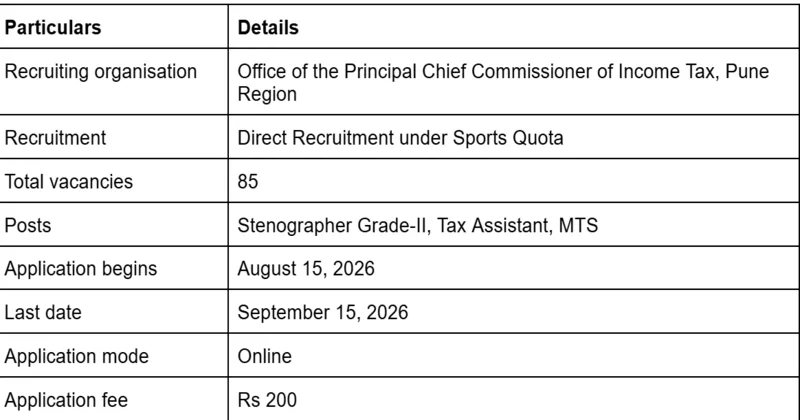Click Direct Recruitment under Sports Quota
The width and height of the screenshot is (800, 420).
tap(401, 138)
